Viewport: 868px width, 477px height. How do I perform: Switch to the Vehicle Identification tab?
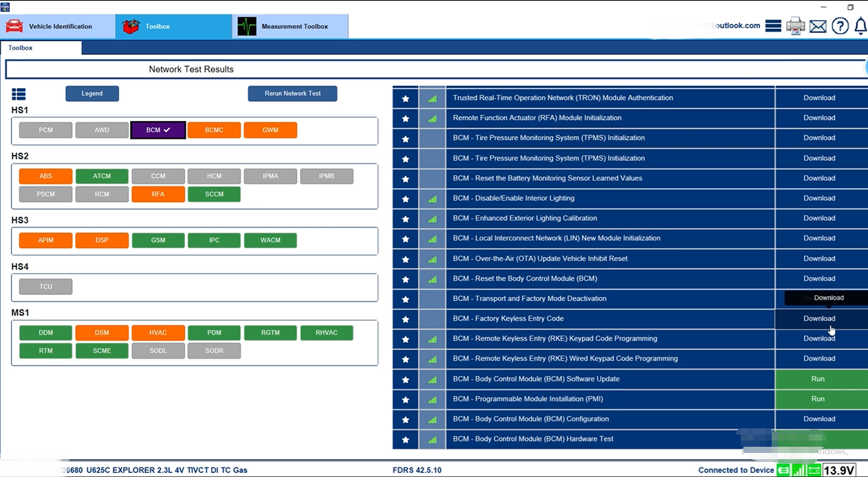(x=58, y=26)
